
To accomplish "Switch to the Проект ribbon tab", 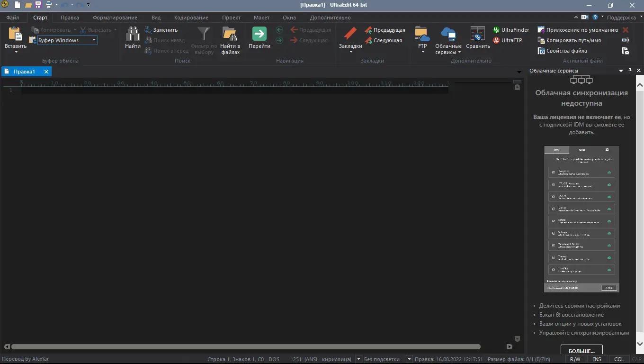I will tap(232, 18).
